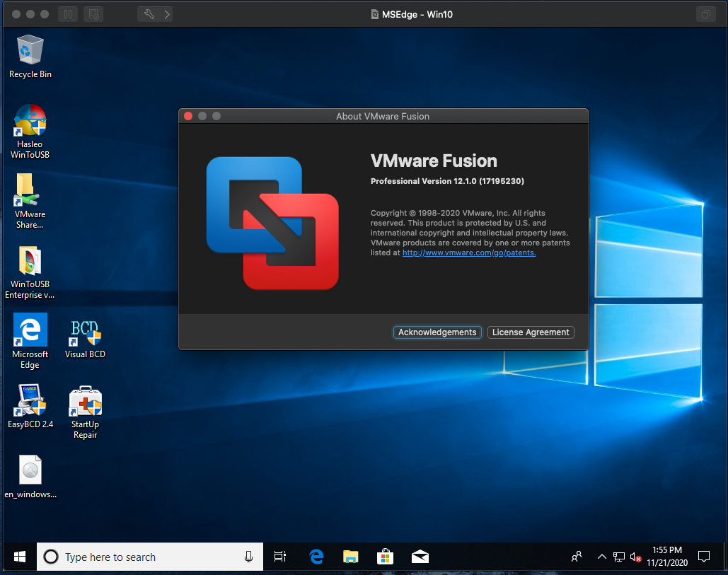
Task: Open the Mail app from the taskbar
Action: (420, 557)
